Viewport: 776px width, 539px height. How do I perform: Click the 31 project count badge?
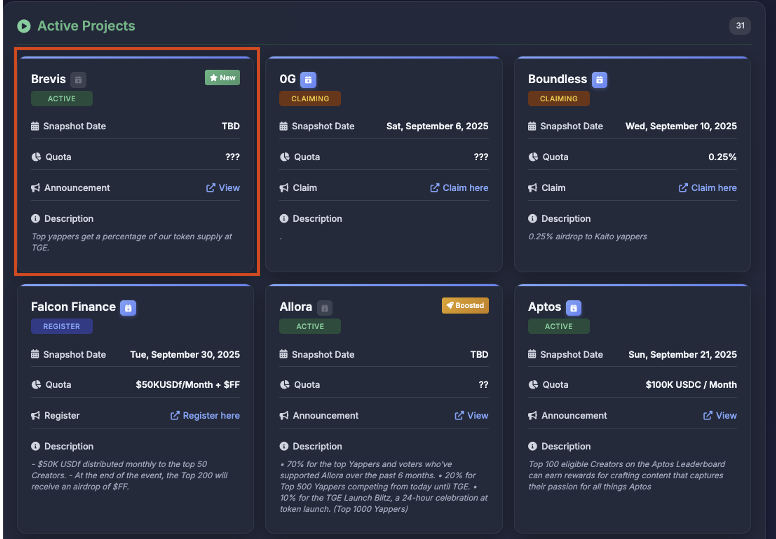[740, 26]
